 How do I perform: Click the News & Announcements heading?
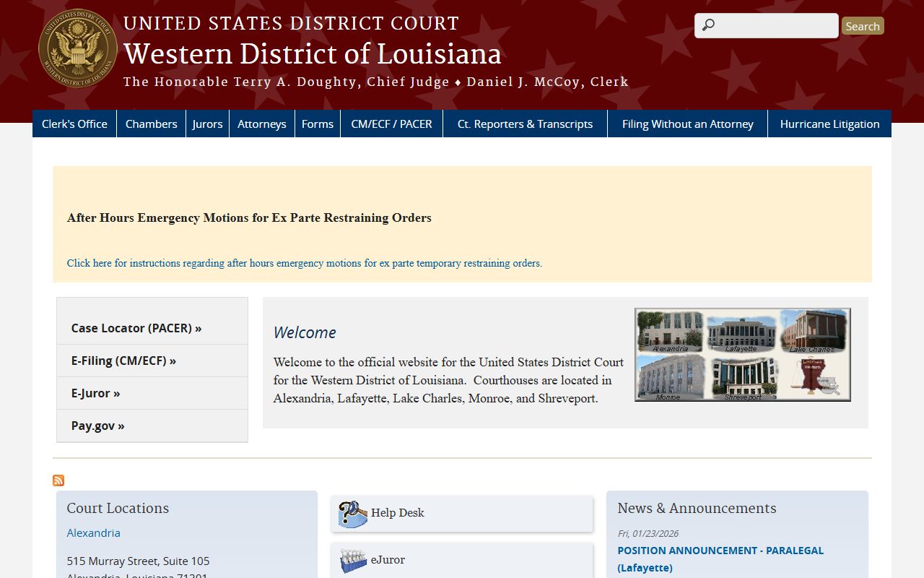tap(697, 508)
